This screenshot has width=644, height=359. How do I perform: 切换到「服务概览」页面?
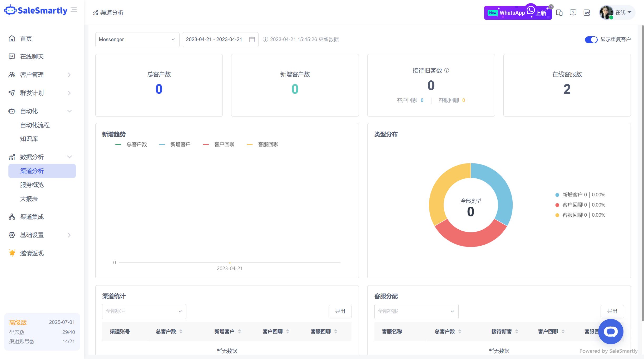click(x=32, y=185)
